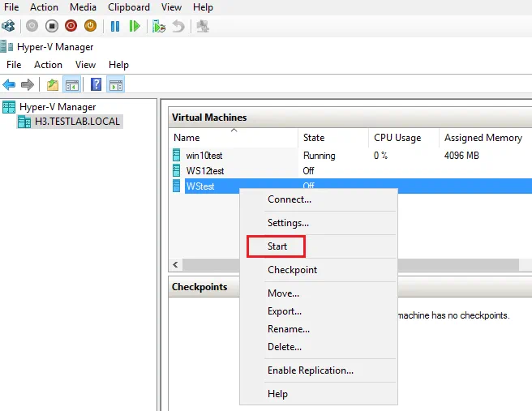Click Enable Replication... in the context menu
This screenshot has width=532, height=411.
coord(311,370)
